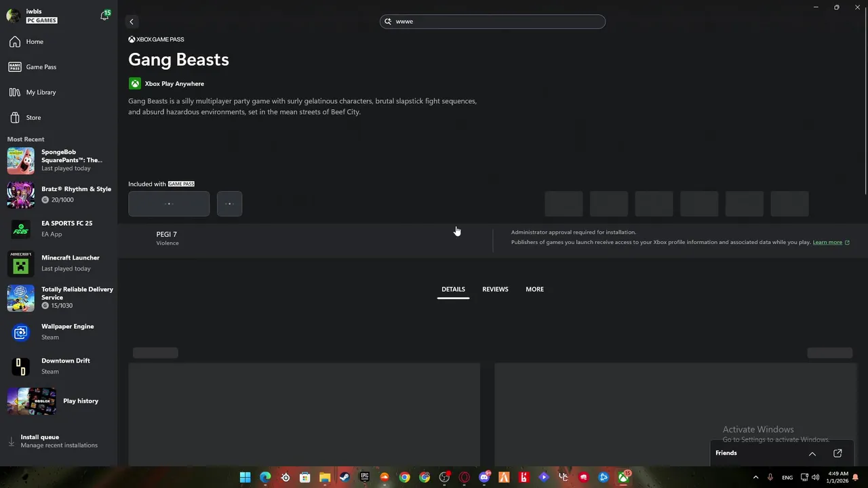The height and width of the screenshot is (488, 868).
Task: Click the search magnifier icon
Action: pos(389,22)
